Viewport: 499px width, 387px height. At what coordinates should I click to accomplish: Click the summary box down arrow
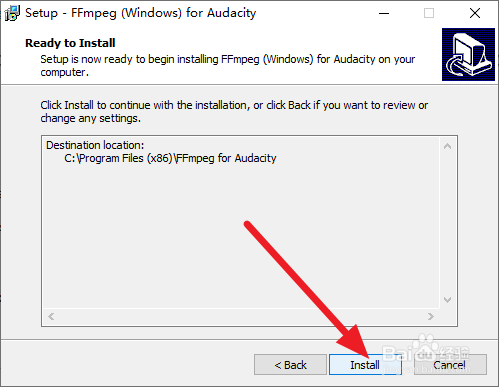(x=448, y=300)
